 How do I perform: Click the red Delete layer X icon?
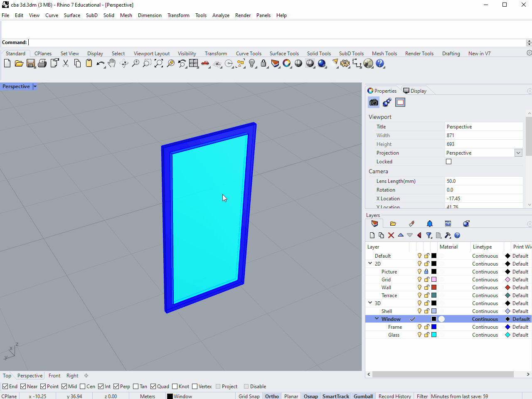[x=391, y=235]
